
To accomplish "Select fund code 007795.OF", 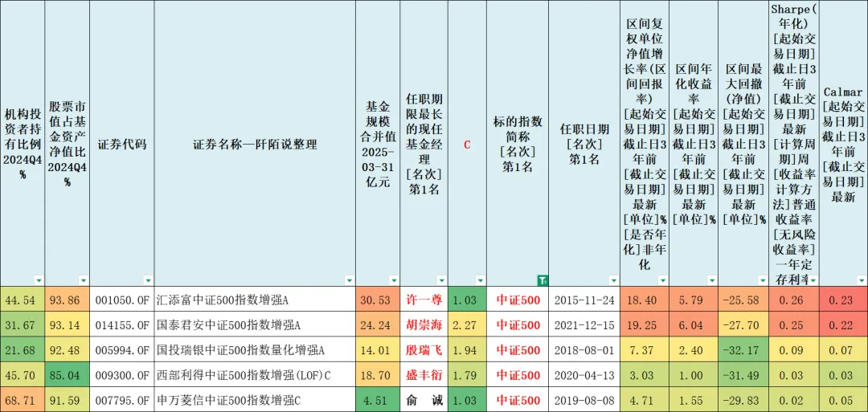I will 122,401.
